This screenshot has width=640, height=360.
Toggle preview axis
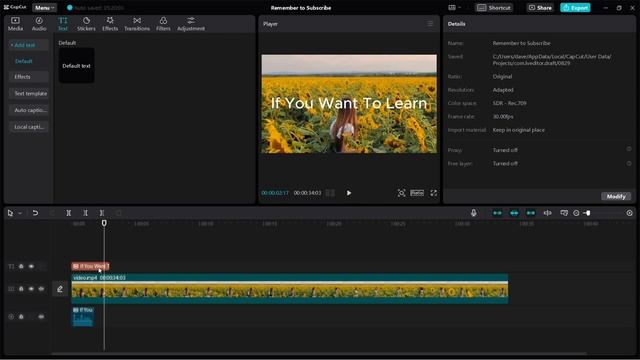pyautogui.click(x=547, y=213)
